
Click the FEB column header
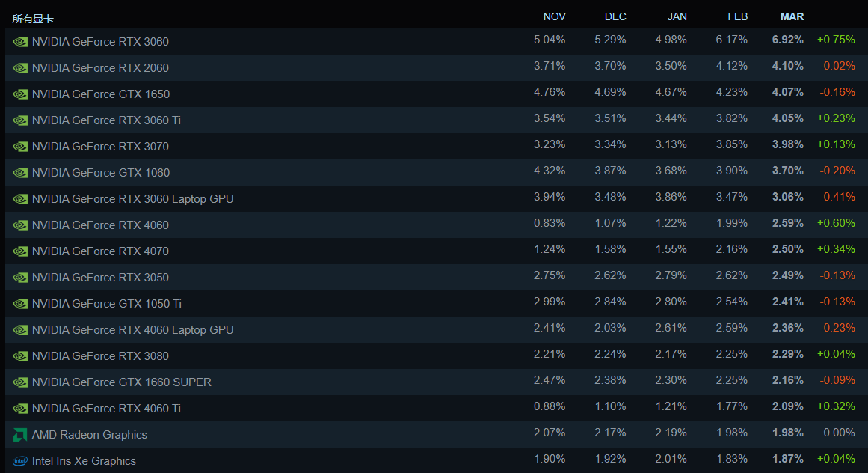click(x=737, y=16)
